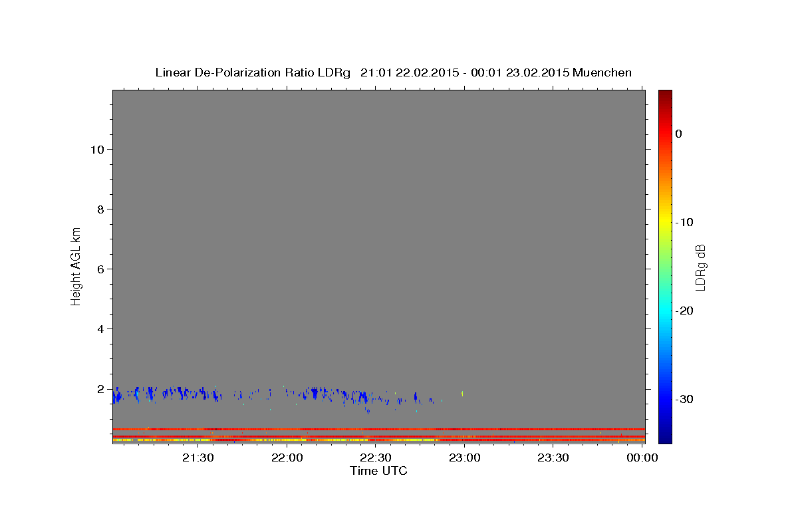Click the dark red top of the colorbar
798x532 pixels.
click(x=665, y=94)
